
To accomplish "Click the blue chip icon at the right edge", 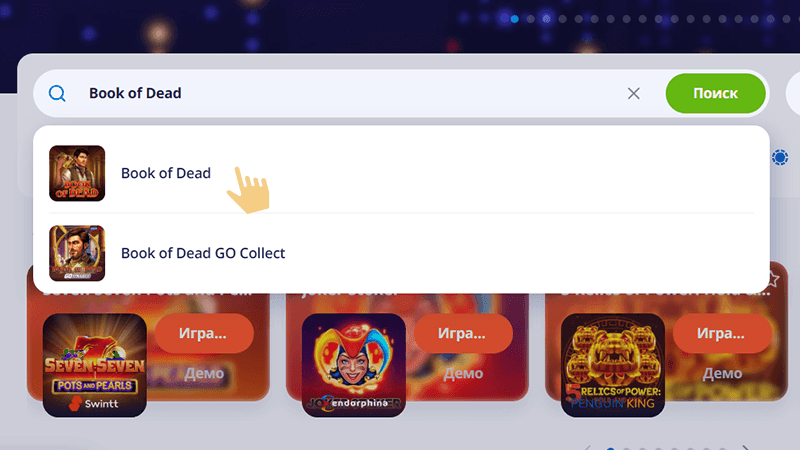I will click(780, 157).
